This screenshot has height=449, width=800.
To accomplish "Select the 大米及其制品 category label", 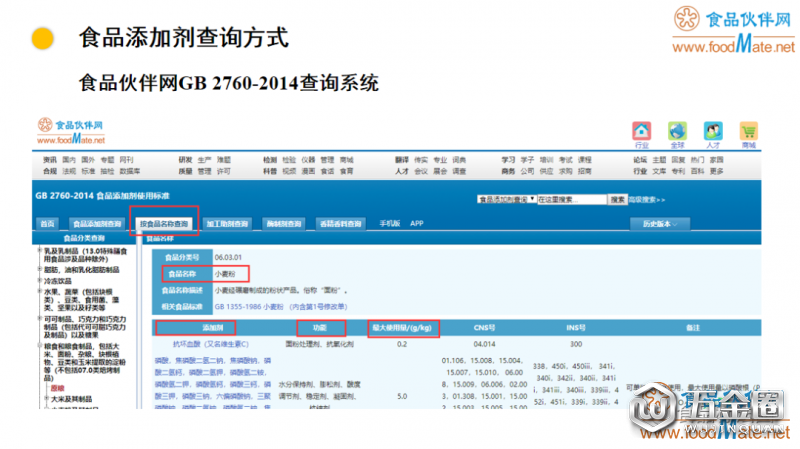I will click(71, 399).
